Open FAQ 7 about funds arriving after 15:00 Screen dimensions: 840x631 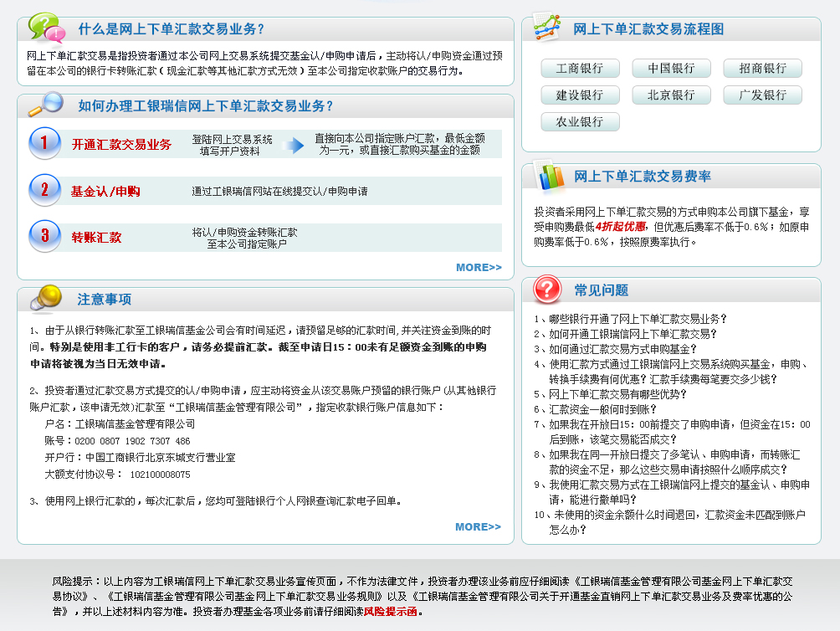pyautogui.click(x=672, y=432)
